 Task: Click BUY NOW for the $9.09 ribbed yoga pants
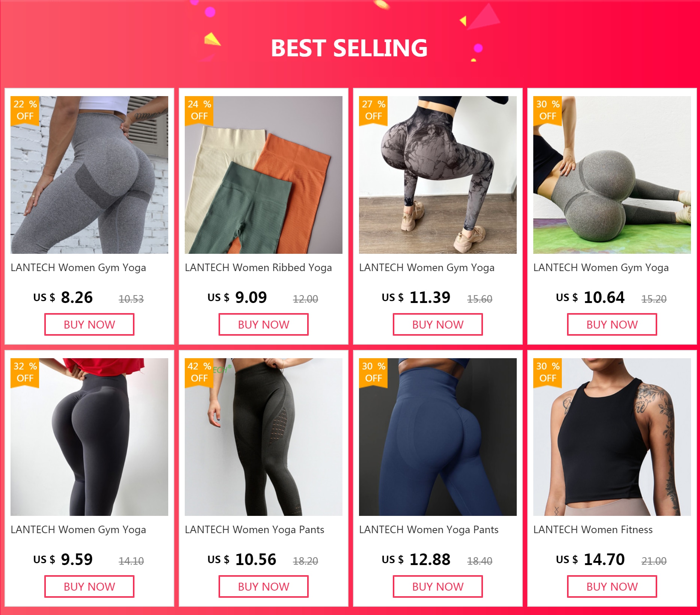pyautogui.click(x=264, y=324)
